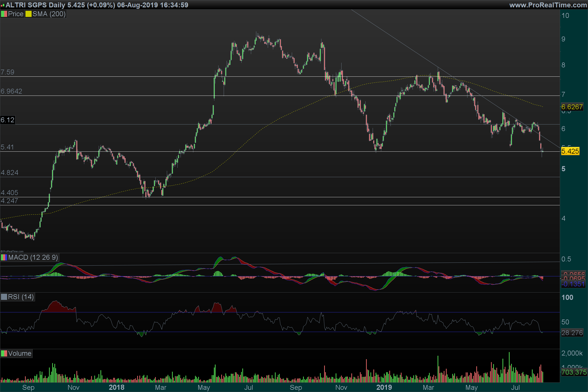Select the Volume panel label
The image size is (588, 392).
[20, 354]
